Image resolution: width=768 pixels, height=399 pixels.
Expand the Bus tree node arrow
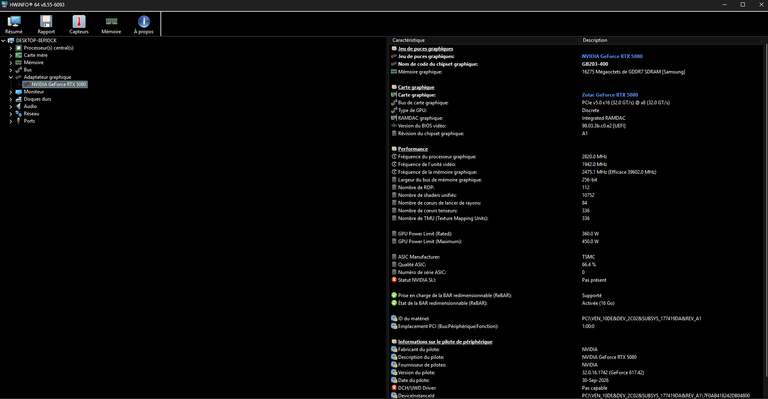11,70
